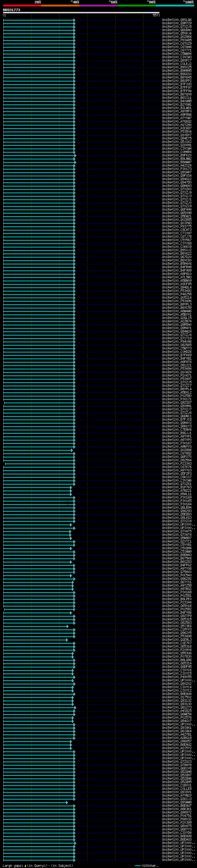This screenshot has width=197, height=868.
Task: Select hit UniRef100_P23344
Action: (x=177, y=602)
